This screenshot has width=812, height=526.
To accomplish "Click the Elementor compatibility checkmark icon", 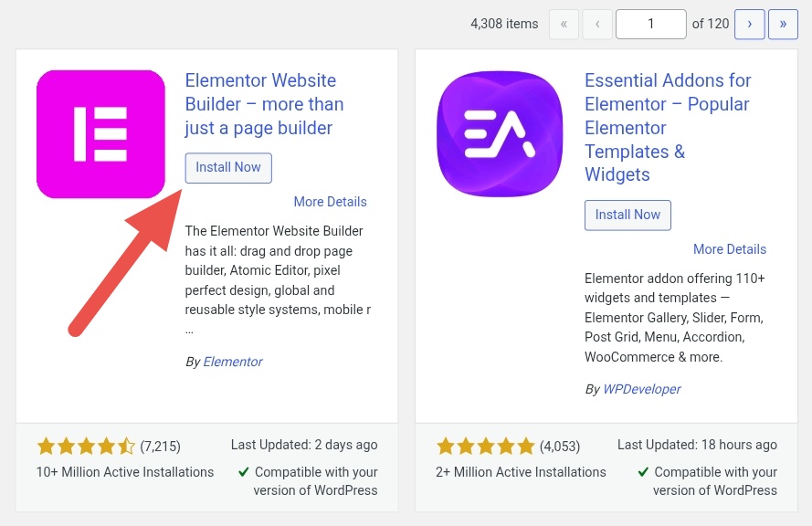I will tap(243, 471).
